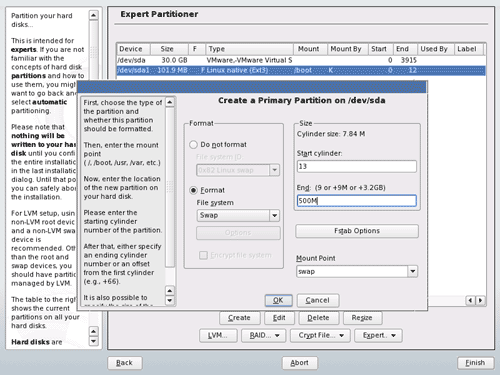Viewport: 500px width, 375px height.
Task: Click the Type column header
Action: coord(249,49)
